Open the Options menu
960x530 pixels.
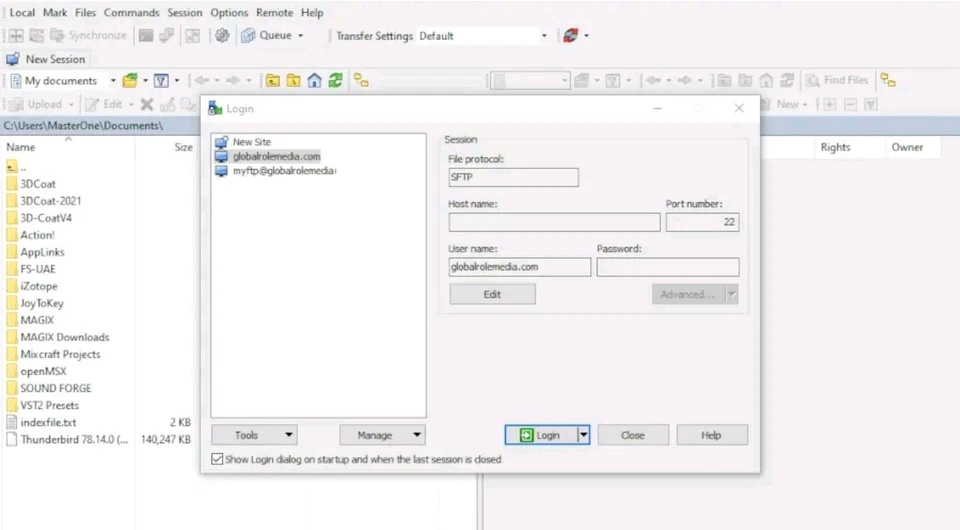pos(229,12)
